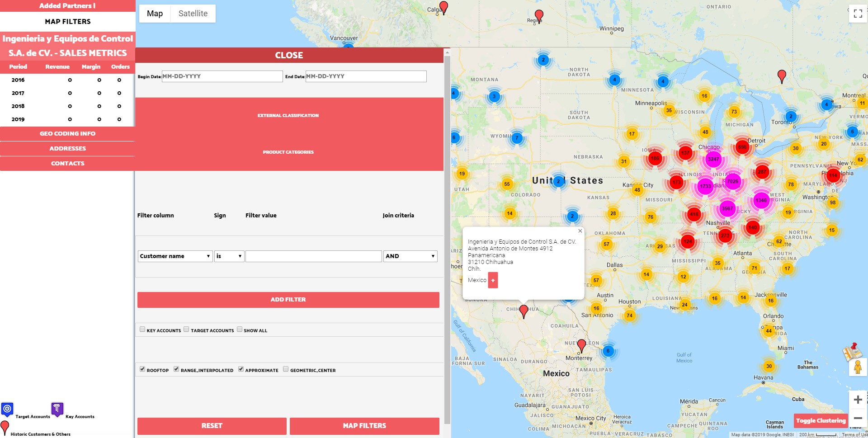Click the Historic Customers red pin icon
This screenshot has height=438, width=868.
click(x=6, y=427)
